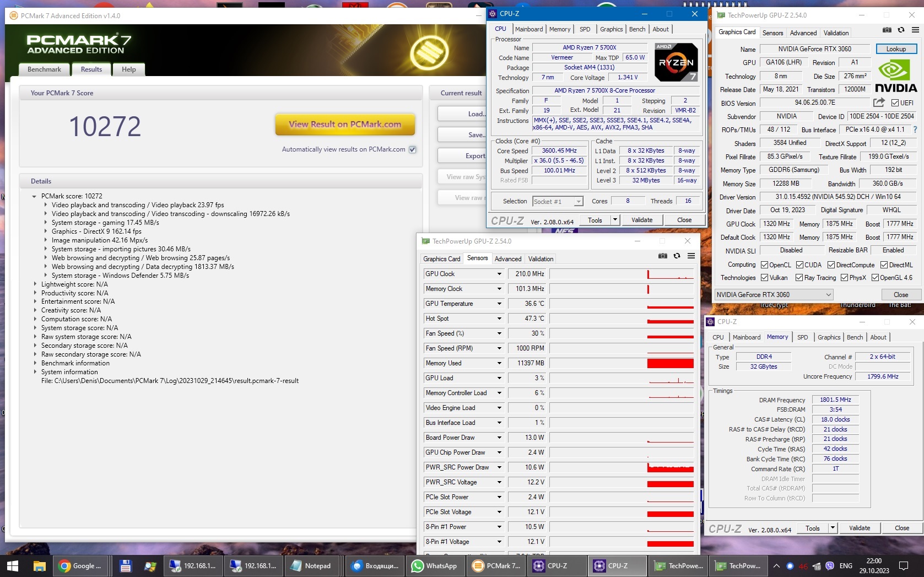Open File Explorer from taskbar
This screenshot has height=577, width=924.
tap(39, 565)
